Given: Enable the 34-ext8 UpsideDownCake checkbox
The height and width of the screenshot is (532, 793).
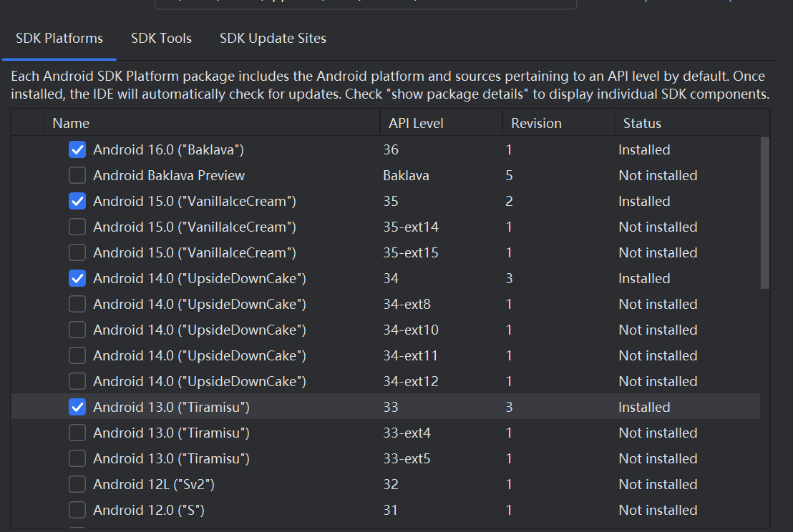Looking at the screenshot, I should (77, 304).
